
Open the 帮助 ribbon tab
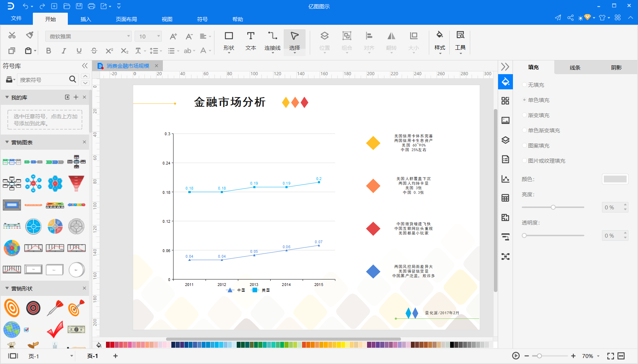click(x=238, y=19)
